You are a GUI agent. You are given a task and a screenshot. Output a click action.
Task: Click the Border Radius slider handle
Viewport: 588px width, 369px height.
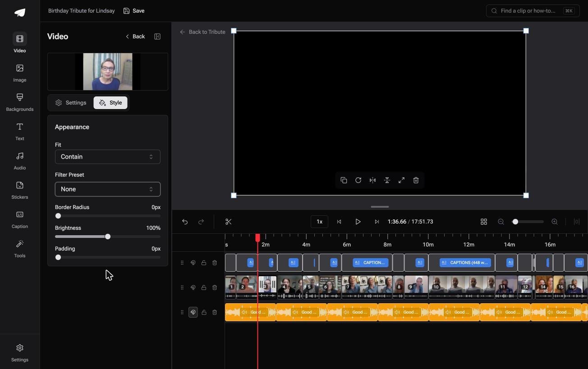pos(58,216)
